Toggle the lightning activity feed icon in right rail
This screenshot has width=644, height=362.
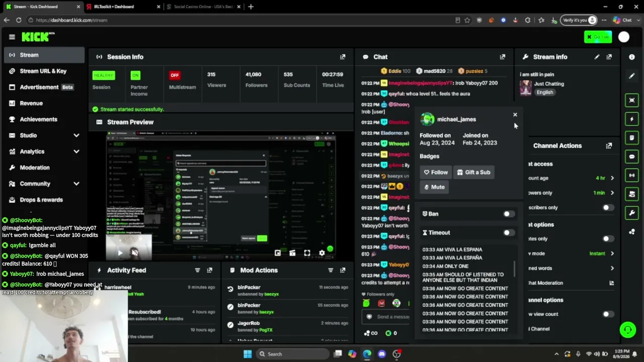pyautogui.click(x=632, y=119)
